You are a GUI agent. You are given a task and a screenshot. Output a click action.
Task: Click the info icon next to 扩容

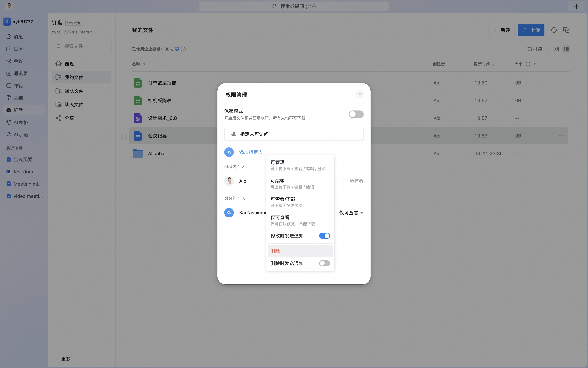(183, 49)
